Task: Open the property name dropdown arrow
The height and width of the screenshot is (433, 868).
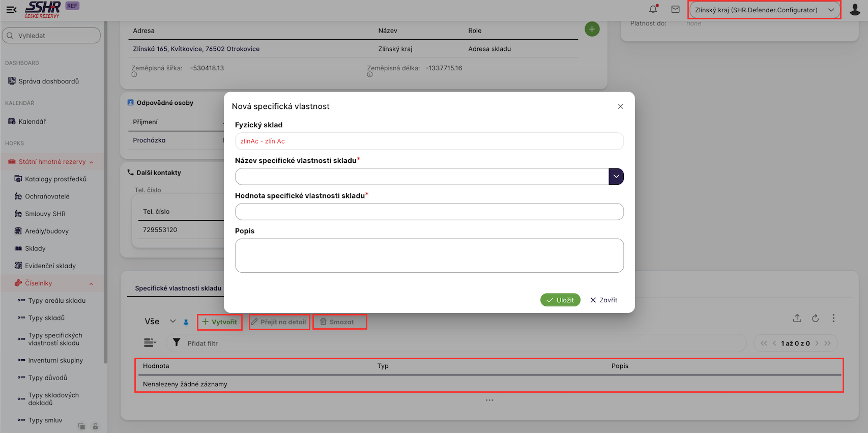Action: tap(616, 177)
